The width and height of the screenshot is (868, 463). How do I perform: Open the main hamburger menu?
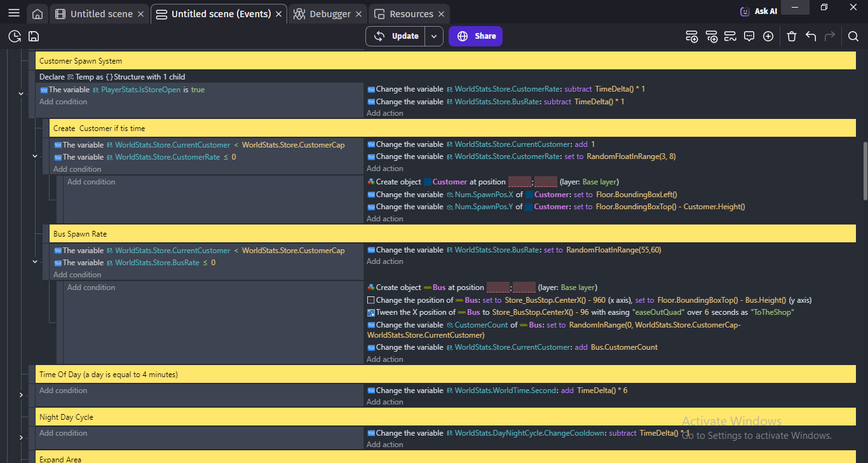click(x=14, y=13)
